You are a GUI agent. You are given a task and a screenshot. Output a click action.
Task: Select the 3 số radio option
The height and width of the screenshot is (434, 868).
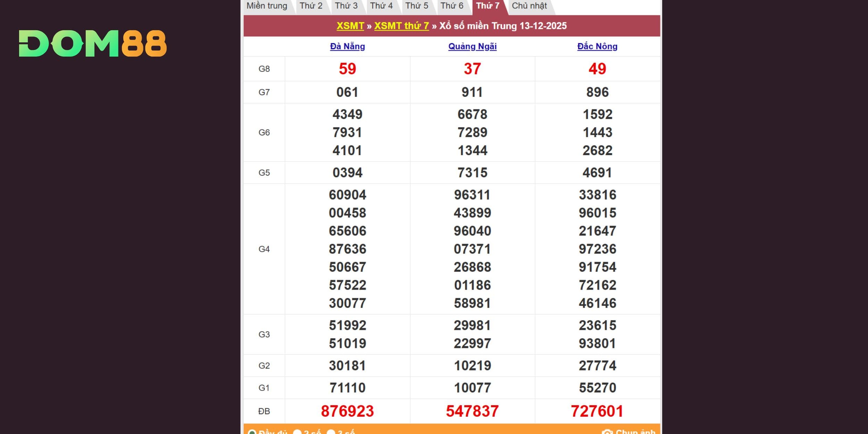[331, 432]
